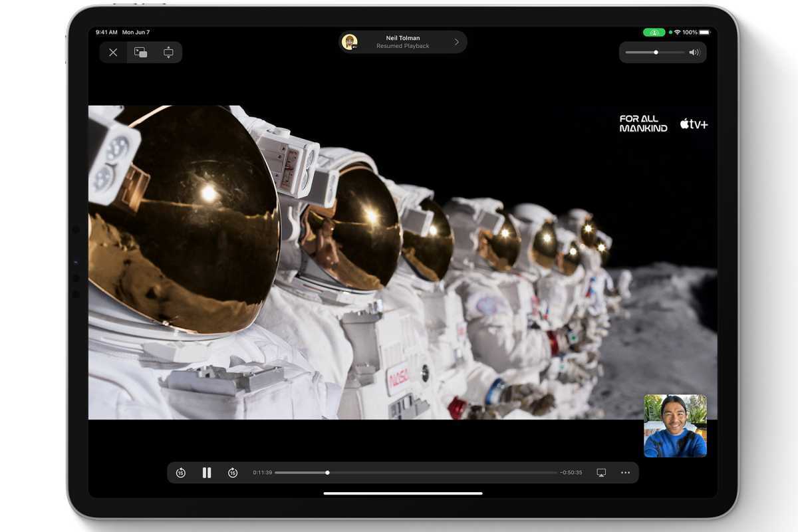
Task: Toggle the remaining time -0:50:35 display
Action: pos(571,473)
